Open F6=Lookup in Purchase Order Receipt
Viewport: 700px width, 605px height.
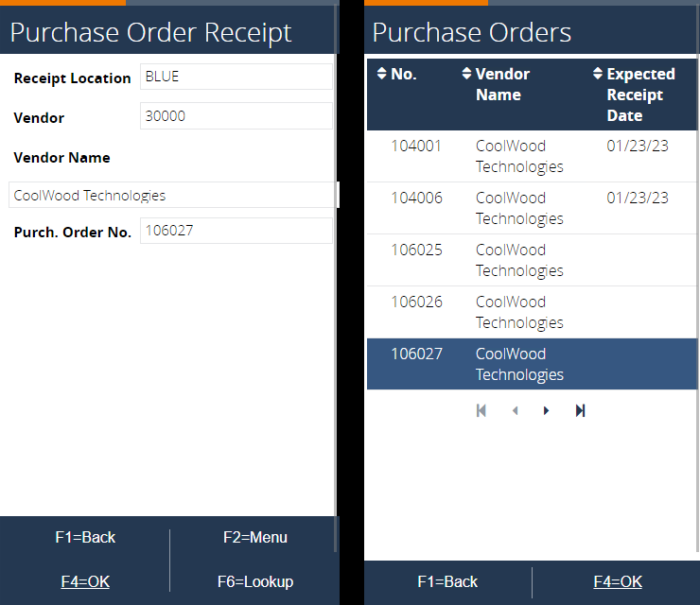(254, 581)
